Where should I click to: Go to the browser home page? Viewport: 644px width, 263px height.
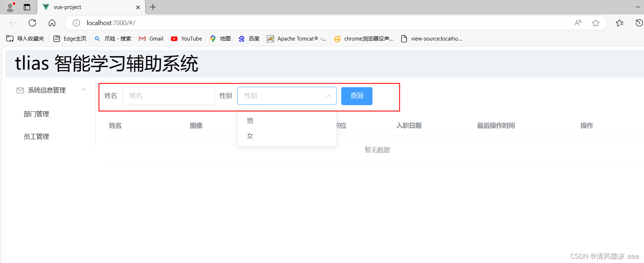[x=52, y=23]
